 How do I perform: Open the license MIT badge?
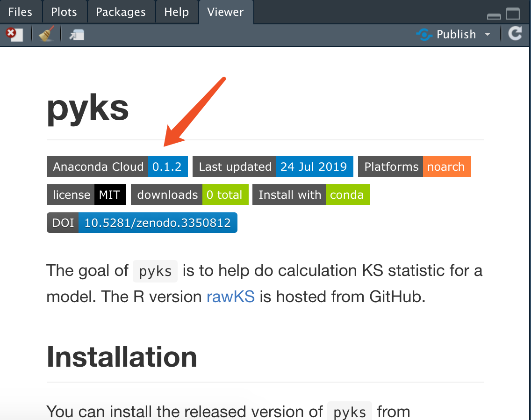coord(86,195)
